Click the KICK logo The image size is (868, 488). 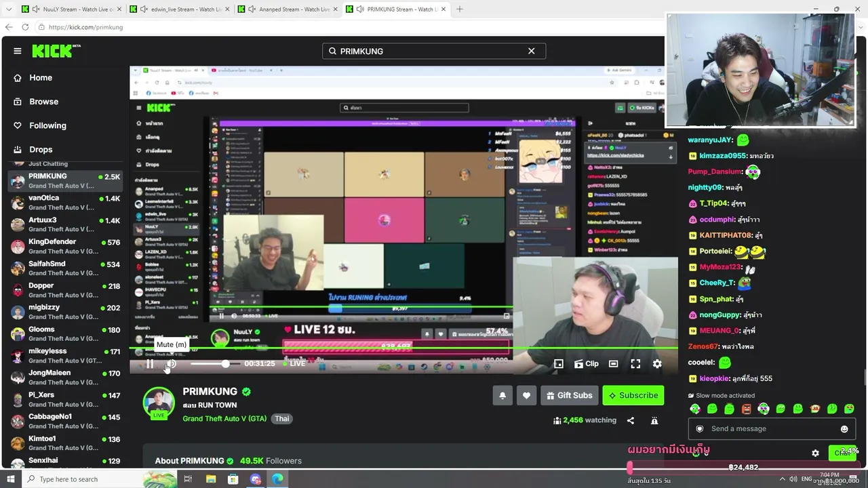56,51
